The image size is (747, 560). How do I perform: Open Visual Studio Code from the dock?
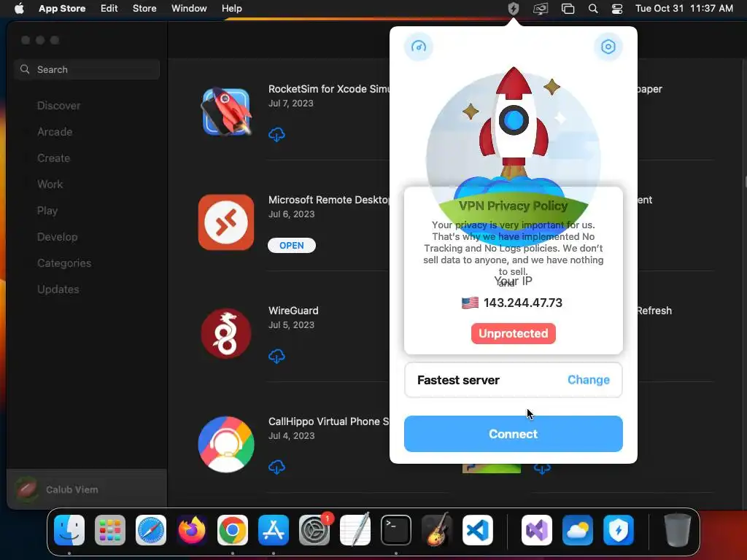(477, 530)
